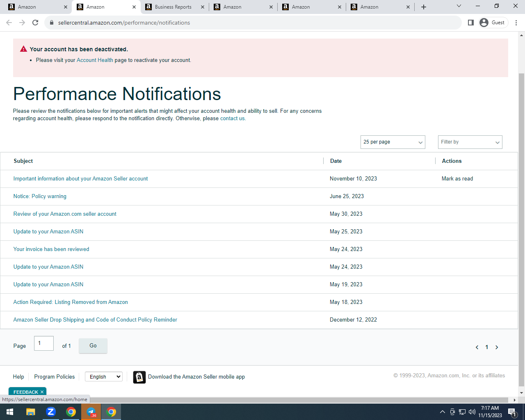Viewport: 525px width, 420px height.
Task: Open the browser side panel
Action: point(471,23)
